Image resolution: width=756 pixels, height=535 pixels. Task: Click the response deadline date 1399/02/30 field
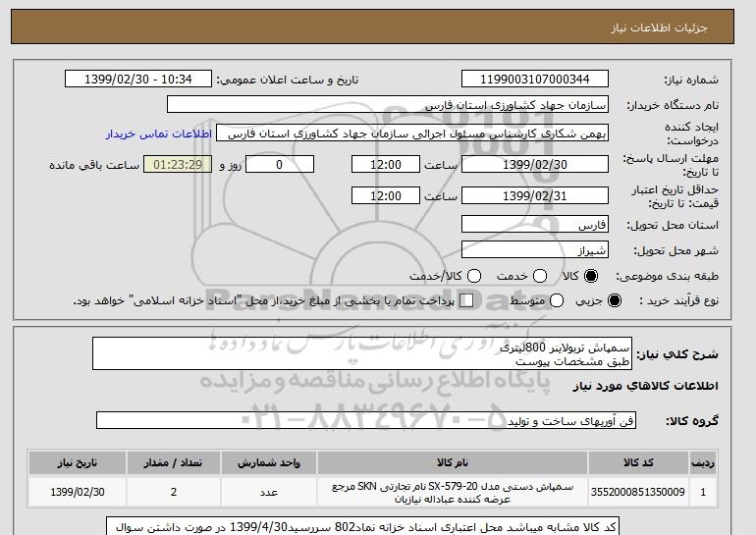535,164
